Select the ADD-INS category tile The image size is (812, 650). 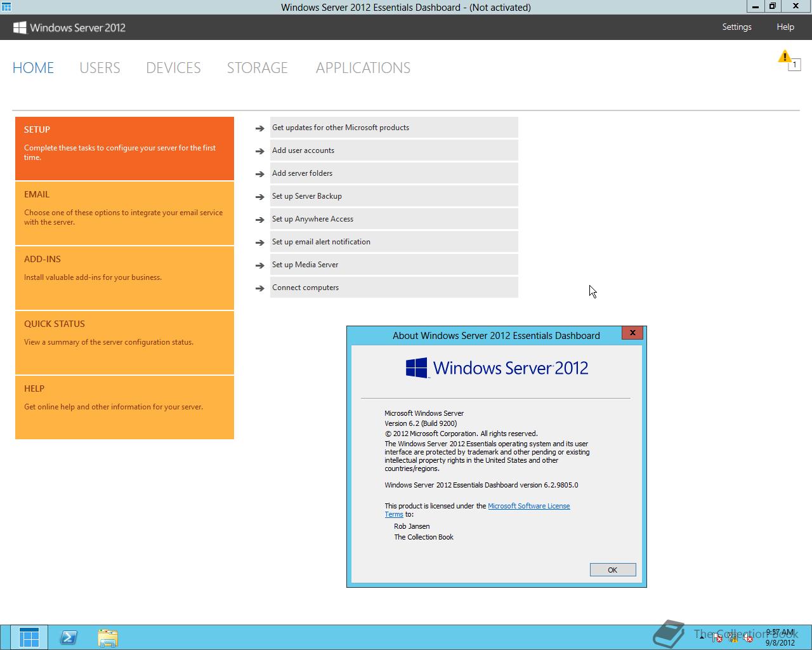[x=124, y=278]
